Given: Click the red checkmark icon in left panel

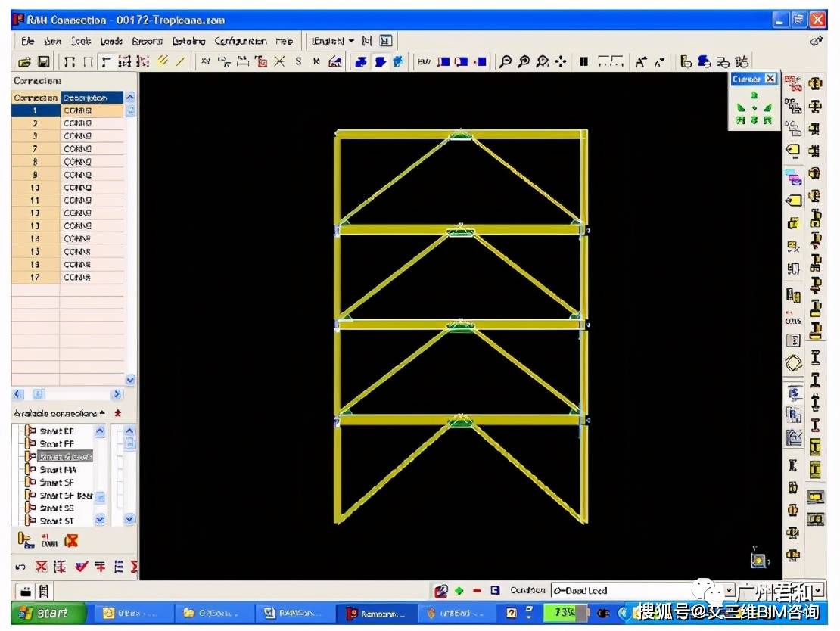Looking at the screenshot, I should tap(81, 567).
